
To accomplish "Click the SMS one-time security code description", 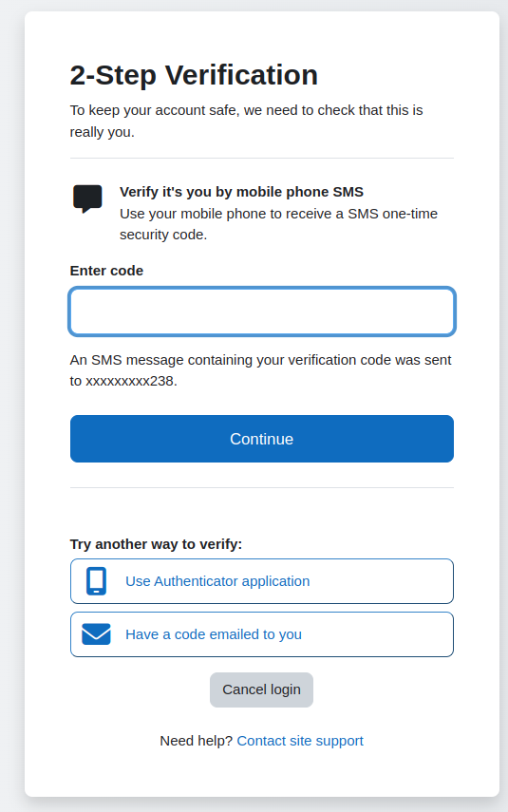I will [278, 224].
